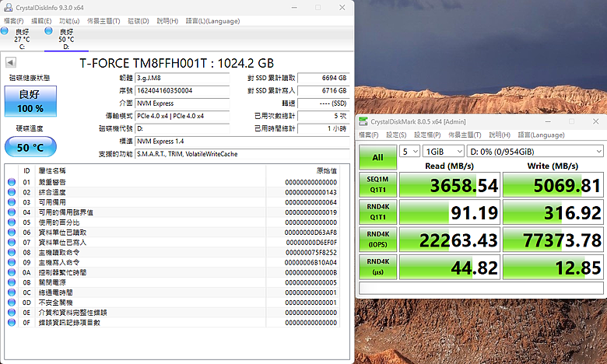607x364 pixels.
Task: Click status orb for attribute 03 row
Action: pyautogui.click(x=12, y=202)
